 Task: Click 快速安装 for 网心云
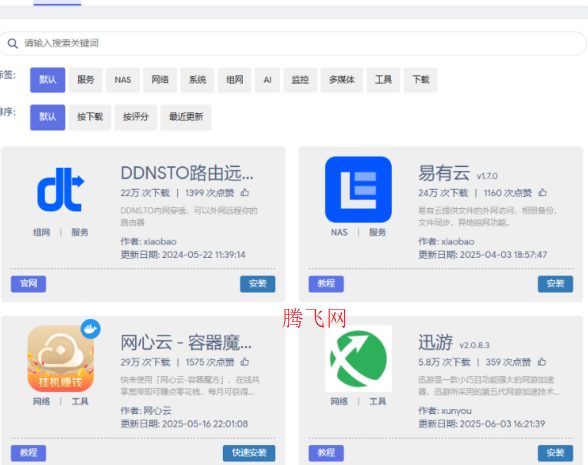[x=249, y=453]
